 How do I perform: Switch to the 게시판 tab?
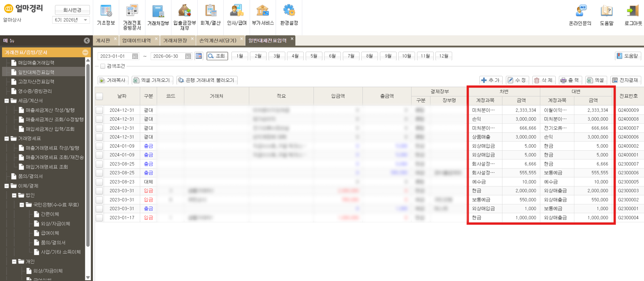coord(103,41)
